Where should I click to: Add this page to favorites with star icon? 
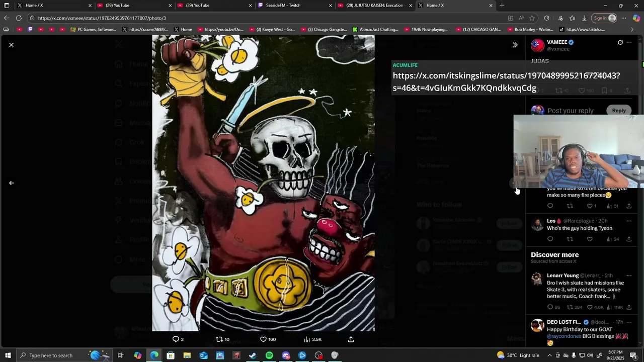(532, 18)
